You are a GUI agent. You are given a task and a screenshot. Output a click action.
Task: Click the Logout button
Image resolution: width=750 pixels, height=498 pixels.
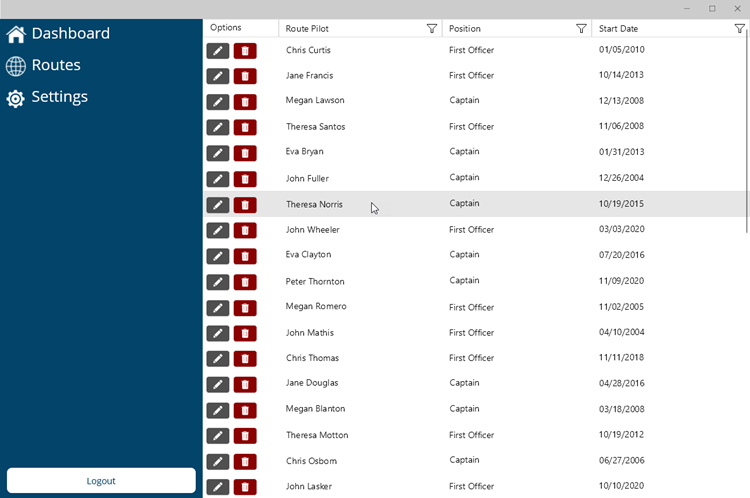click(101, 480)
